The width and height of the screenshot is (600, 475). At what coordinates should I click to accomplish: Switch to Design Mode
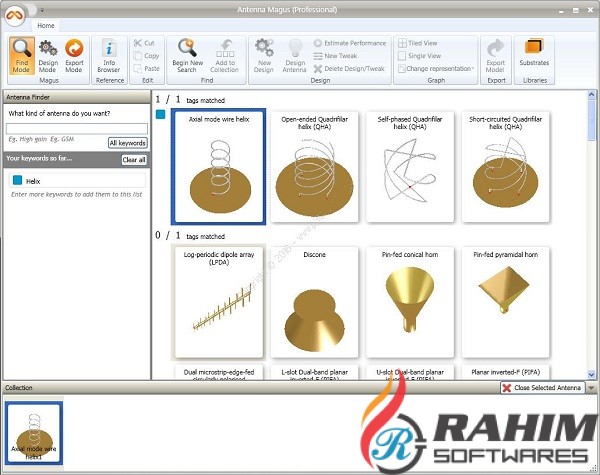[x=48, y=56]
